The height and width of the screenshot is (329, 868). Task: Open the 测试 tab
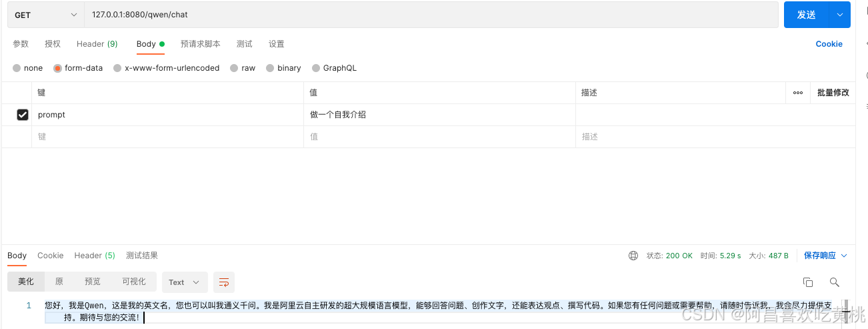[x=245, y=44]
